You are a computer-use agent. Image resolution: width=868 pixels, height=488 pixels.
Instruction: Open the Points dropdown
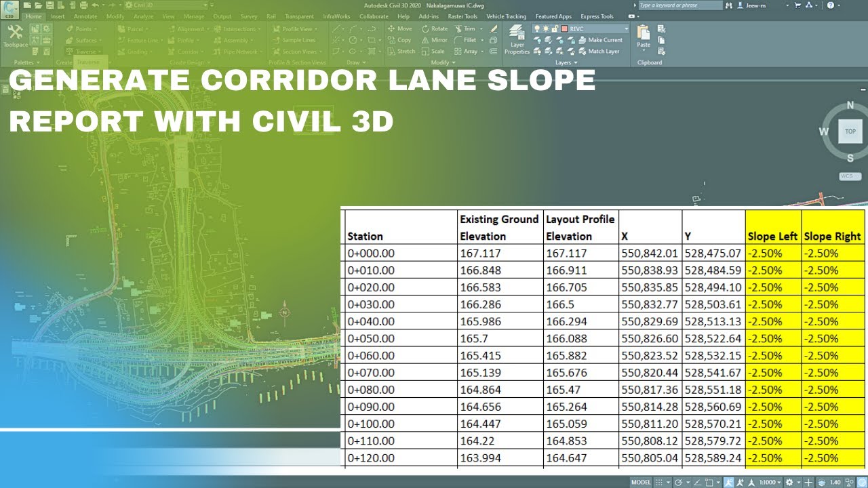coord(83,29)
